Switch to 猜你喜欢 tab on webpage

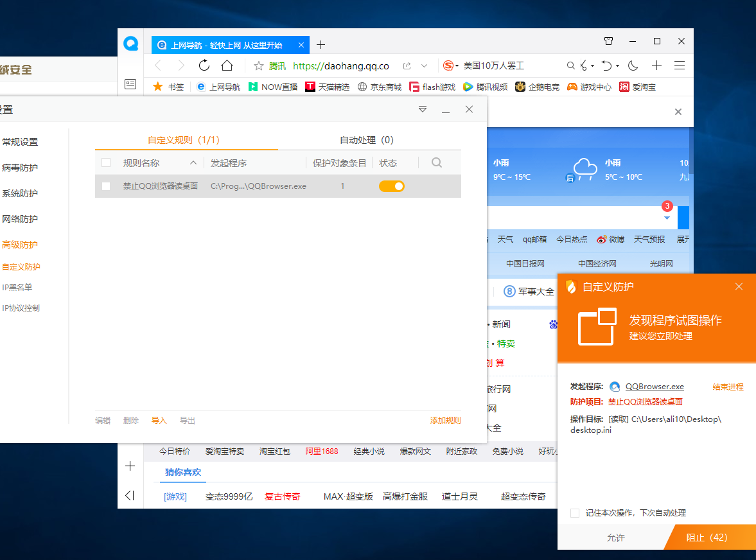point(182,472)
